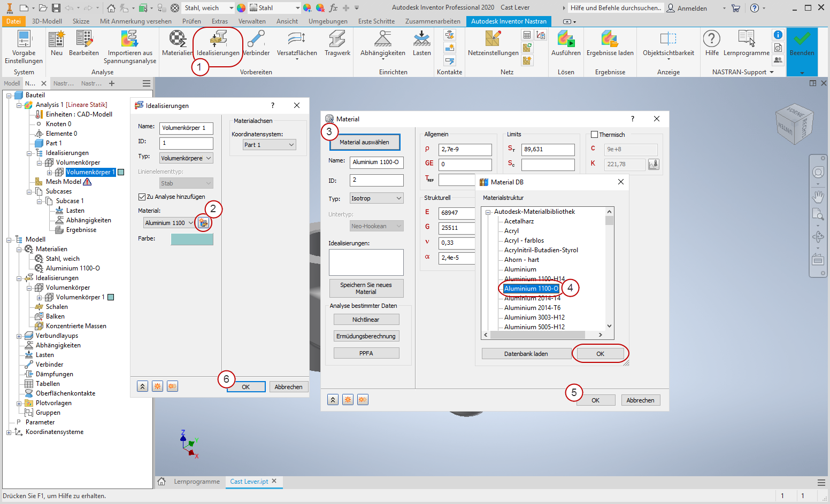Click the save icon in the quick access toolbar
This screenshot has width=830, height=504.
point(56,8)
